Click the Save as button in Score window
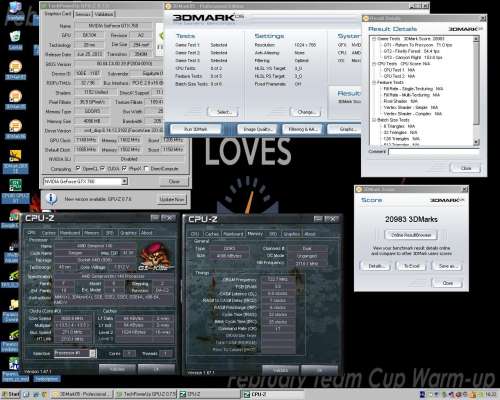The image size is (500, 400). pyautogui.click(x=447, y=266)
